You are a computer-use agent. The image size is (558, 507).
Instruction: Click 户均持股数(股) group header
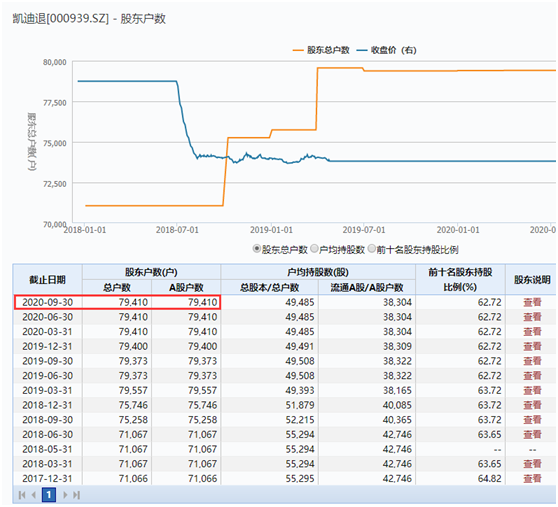pyautogui.click(x=318, y=272)
